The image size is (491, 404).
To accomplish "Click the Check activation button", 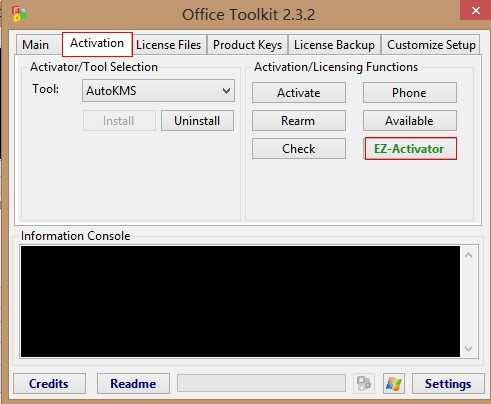I will coord(299,149).
